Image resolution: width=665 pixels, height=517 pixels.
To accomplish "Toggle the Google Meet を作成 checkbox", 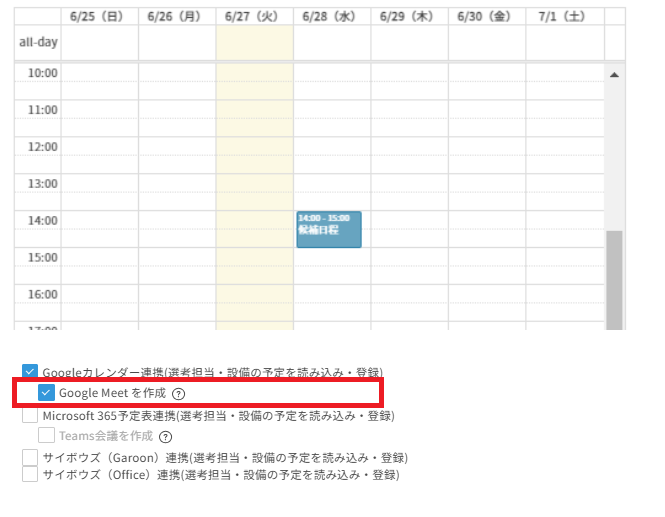I will [46, 393].
